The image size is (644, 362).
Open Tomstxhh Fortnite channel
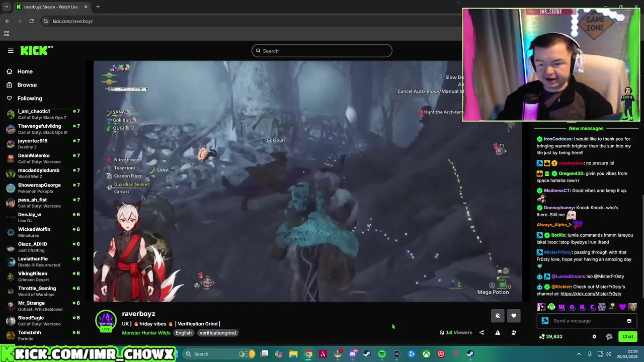[x=43, y=335]
